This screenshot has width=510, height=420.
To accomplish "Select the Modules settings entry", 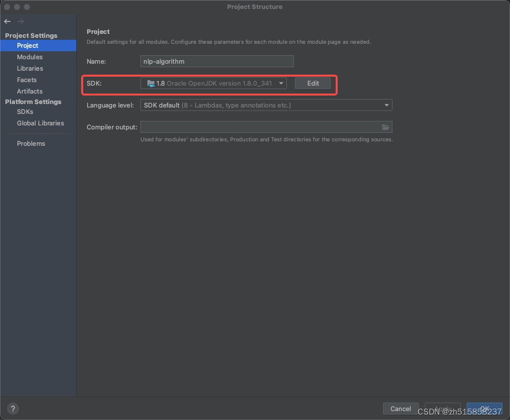I will [x=30, y=57].
